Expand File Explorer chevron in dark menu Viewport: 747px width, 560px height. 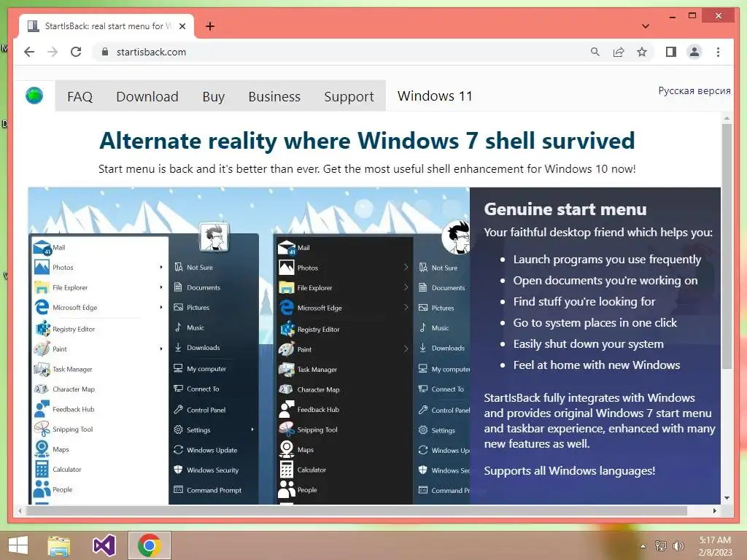(406, 287)
